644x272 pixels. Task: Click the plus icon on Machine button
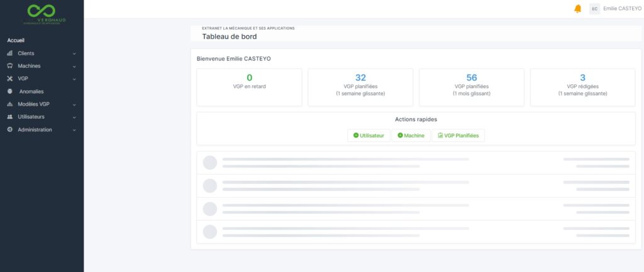(x=400, y=136)
